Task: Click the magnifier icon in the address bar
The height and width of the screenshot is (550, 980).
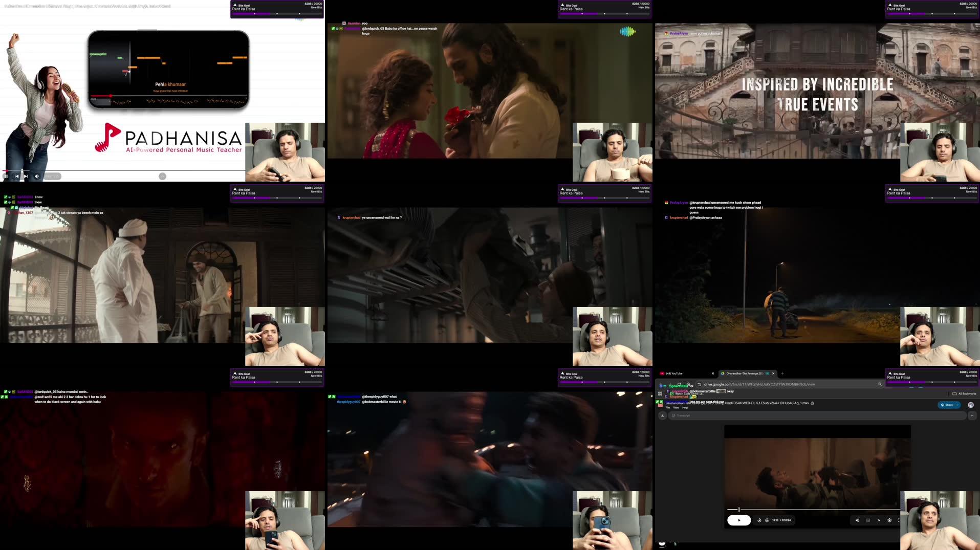Action: coord(880,384)
